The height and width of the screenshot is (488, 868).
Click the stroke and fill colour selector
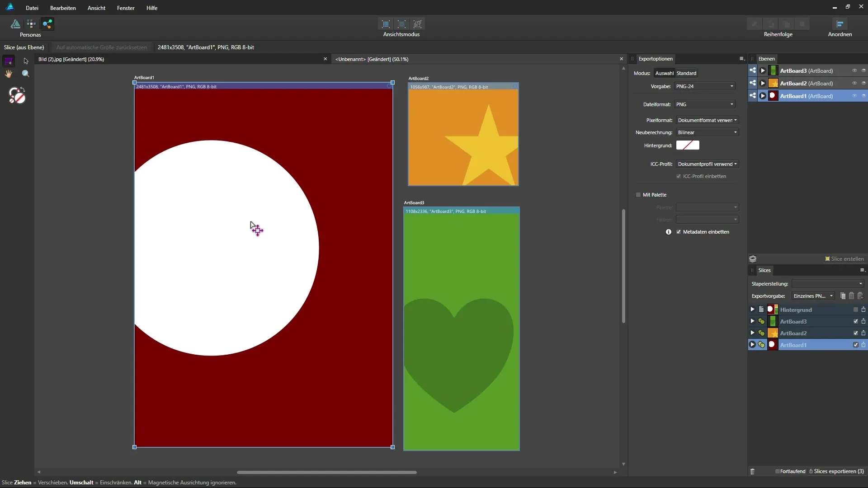coord(17,95)
